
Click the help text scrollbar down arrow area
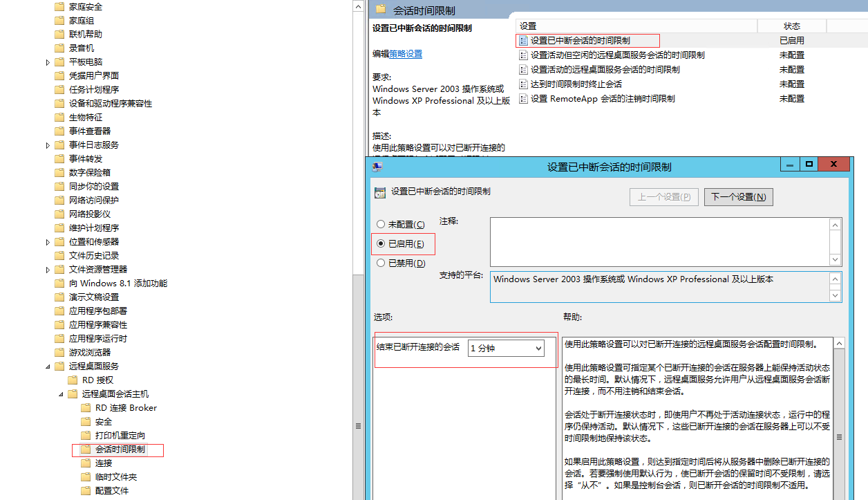pyautogui.click(x=839, y=494)
